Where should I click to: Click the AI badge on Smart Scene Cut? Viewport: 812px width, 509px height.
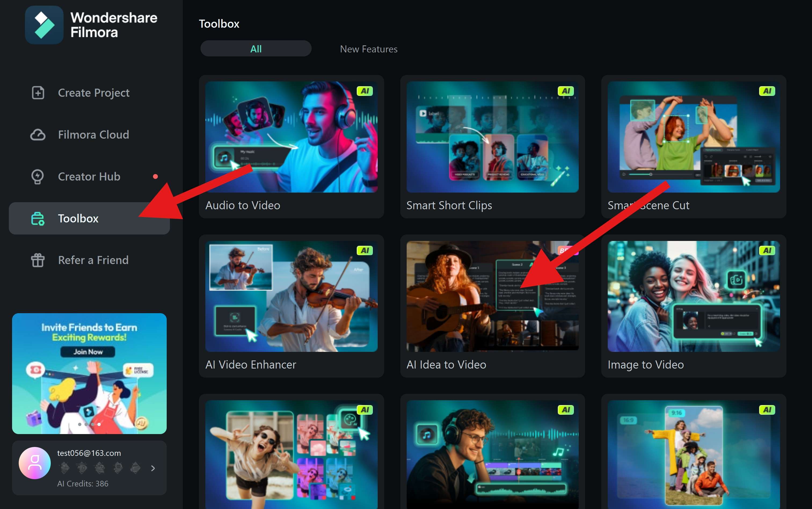click(x=767, y=91)
